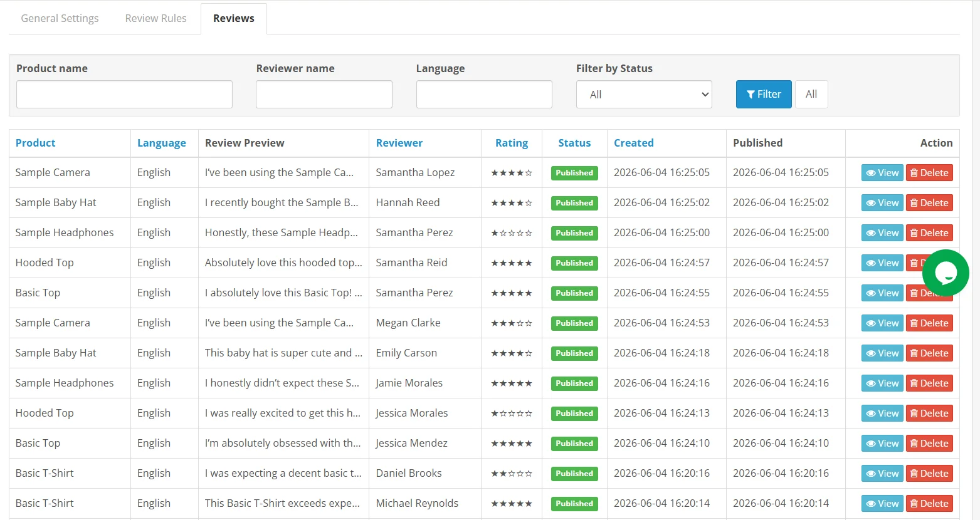The image size is (980, 520).
Task: Sort the table by Rating column
Action: (512, 143)
